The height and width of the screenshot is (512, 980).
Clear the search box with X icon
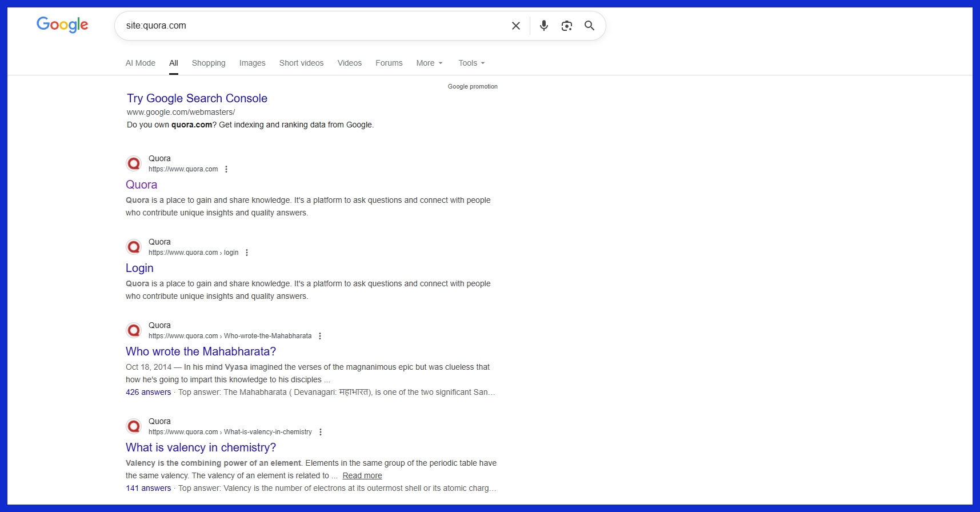(x=516, y=26)
